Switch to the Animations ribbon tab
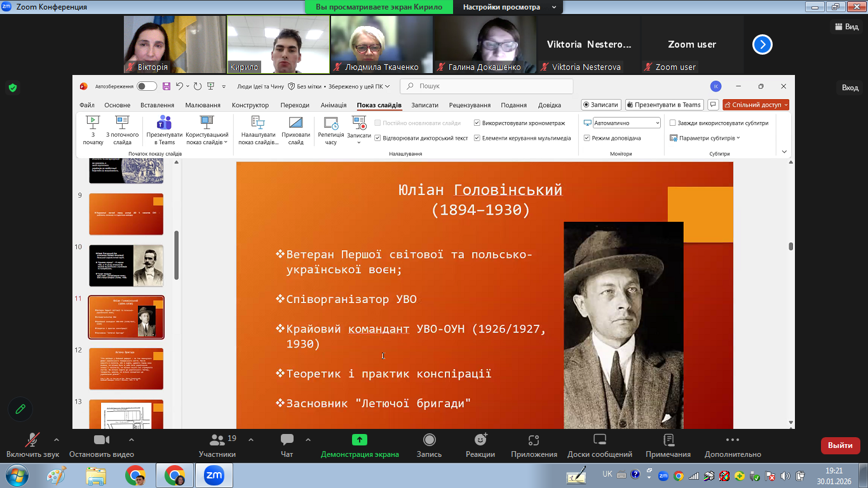The height and width of the screenshot is (488, 868). tap(333, 105)
